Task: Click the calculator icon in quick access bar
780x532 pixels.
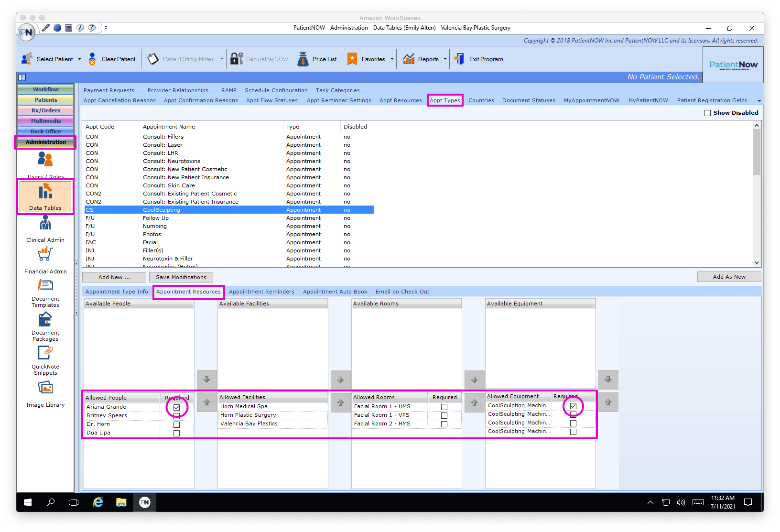Action: pyautogui.click(x=69, y=28)
